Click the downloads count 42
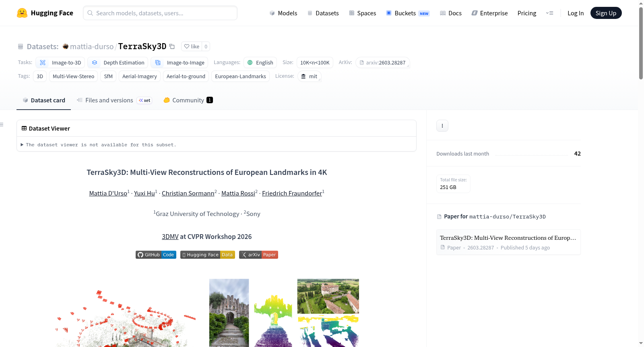This screenshot has width=644, height=347. [577, 154]
